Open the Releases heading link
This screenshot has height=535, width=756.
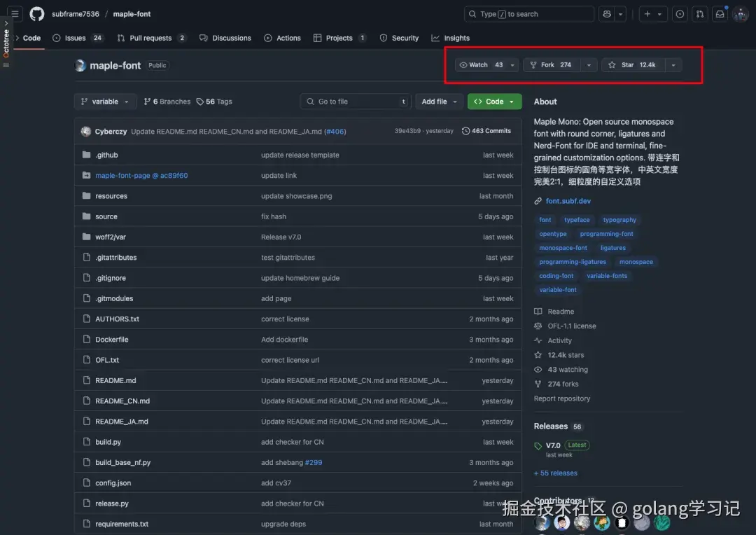(x=551, y=426)
